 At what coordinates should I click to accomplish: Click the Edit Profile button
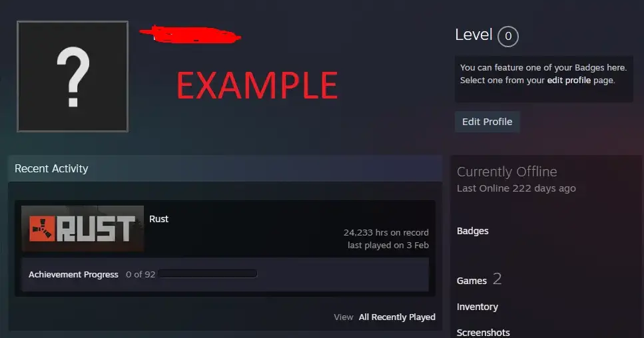coord(487,122)
